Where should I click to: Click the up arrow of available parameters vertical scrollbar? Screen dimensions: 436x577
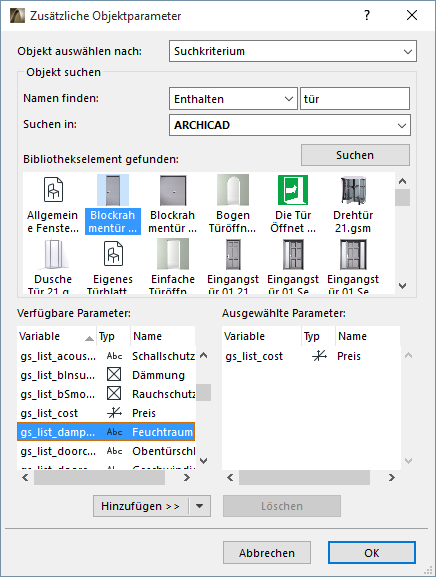pos(203,355)
